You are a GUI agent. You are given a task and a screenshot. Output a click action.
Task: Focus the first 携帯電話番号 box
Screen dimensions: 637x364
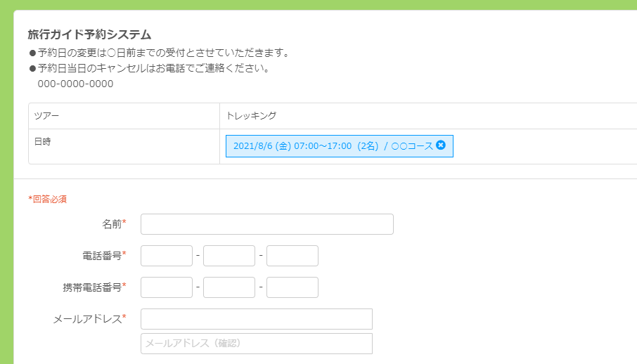pyautogui.click(x=167, y=287)
